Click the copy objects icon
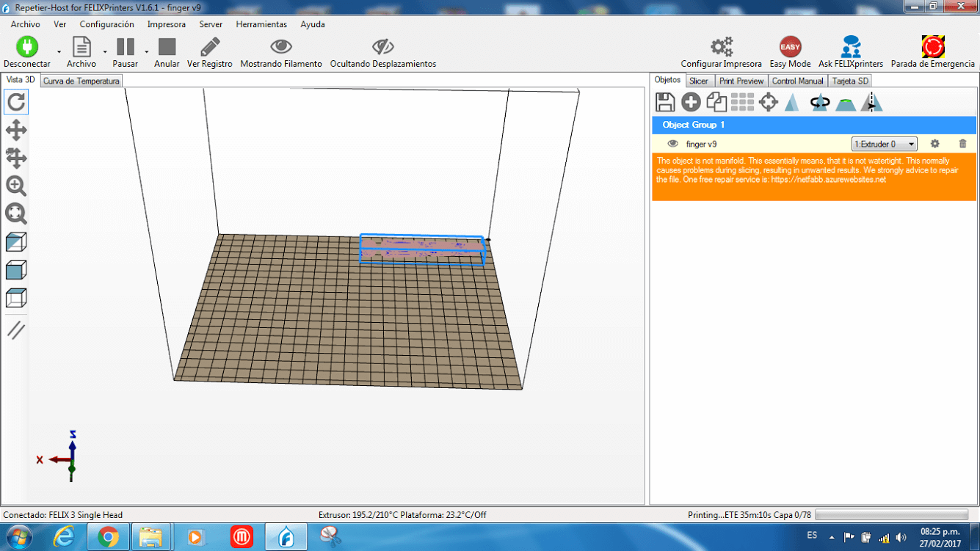The height and width of the screenshot is (551, 980). (716, 102)
